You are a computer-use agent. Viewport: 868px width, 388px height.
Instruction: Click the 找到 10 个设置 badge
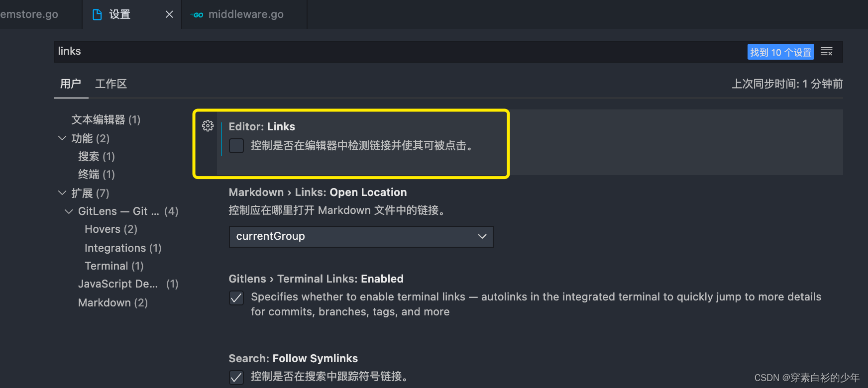[780, 52]
